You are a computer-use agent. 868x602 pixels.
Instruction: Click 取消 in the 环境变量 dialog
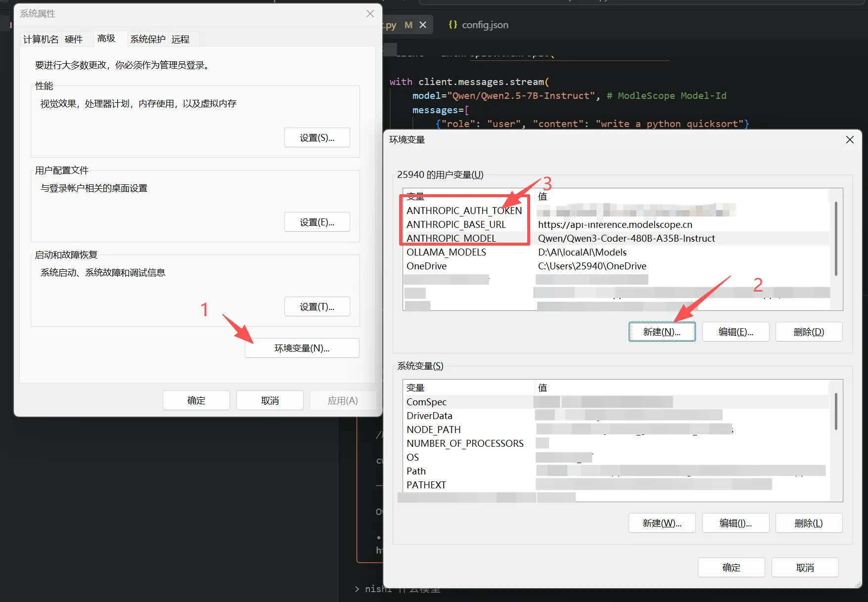tap(805, 567)
